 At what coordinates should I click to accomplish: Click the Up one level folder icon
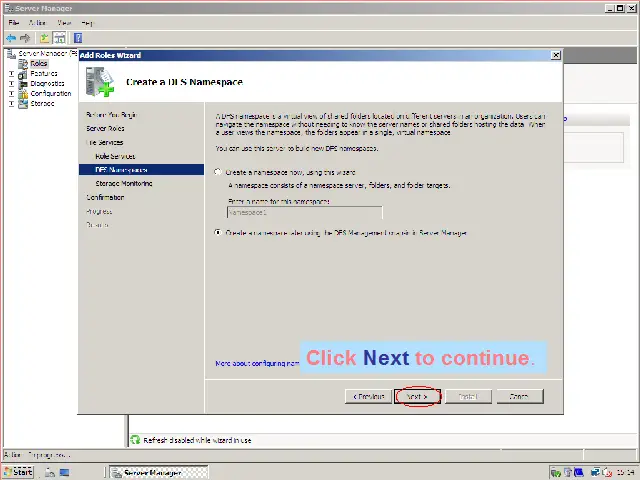44,38
